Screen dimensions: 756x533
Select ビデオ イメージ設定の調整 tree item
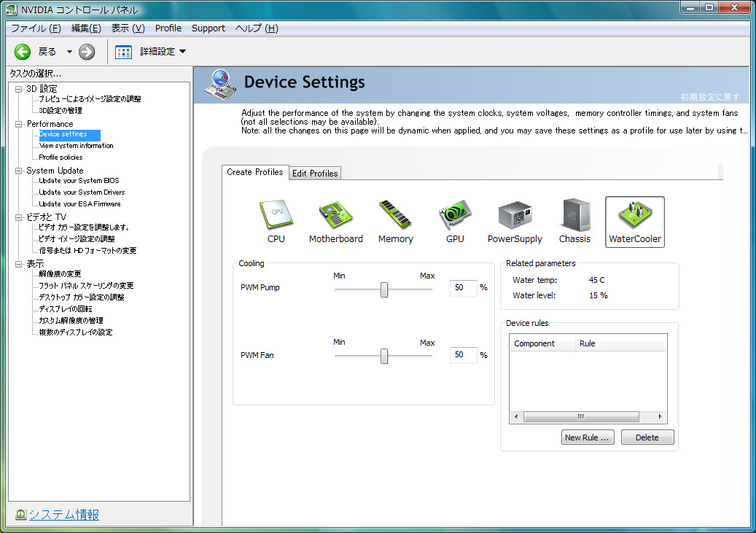point(77,238)
